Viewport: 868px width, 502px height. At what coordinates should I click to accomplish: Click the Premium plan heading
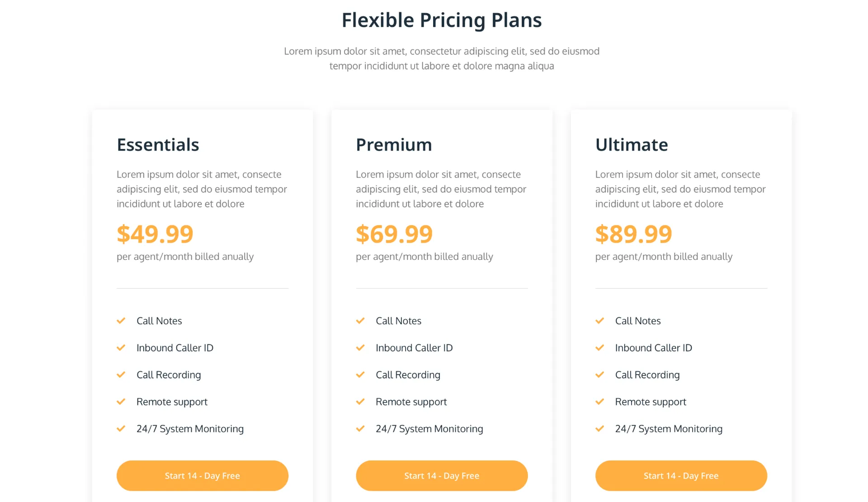pyautogui.click(x=394, y=145)
